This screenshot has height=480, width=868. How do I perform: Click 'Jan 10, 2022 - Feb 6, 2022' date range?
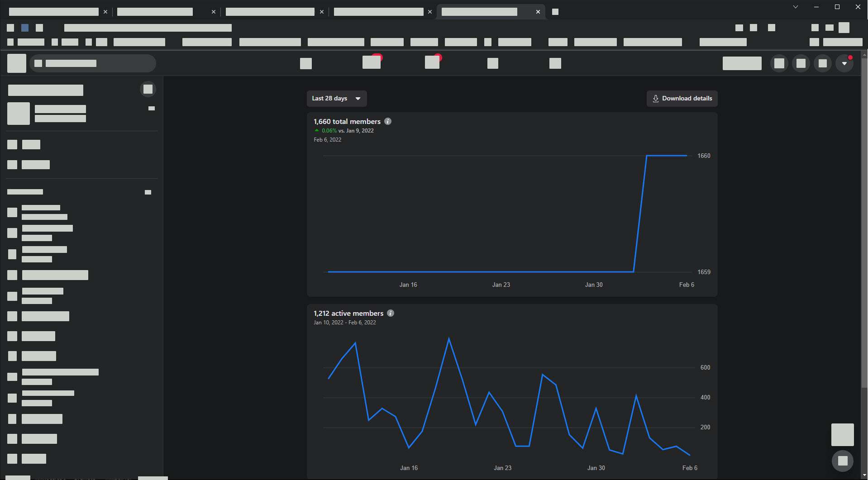click(345, 323)
